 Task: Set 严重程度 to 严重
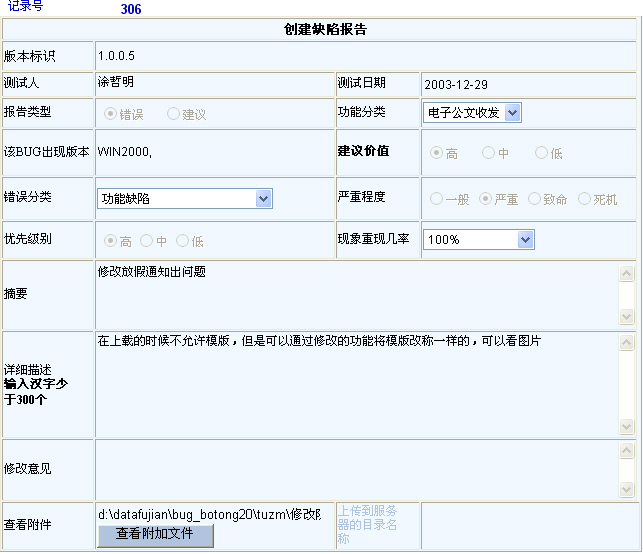[485, 199]
